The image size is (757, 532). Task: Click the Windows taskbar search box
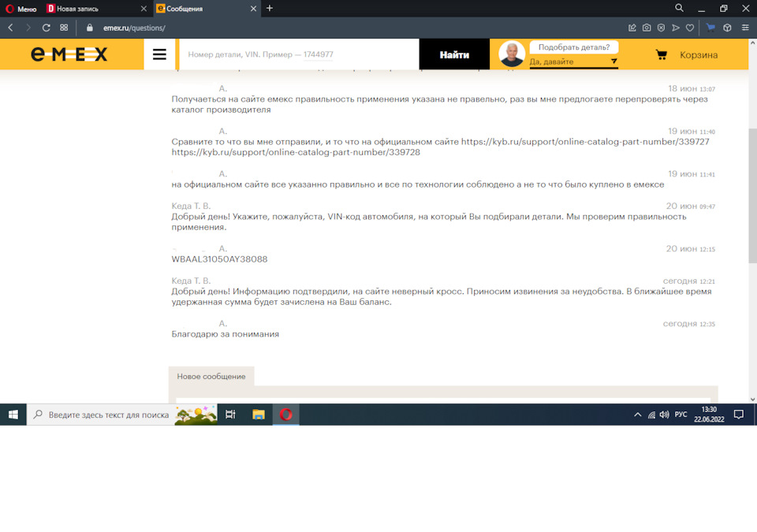(x=121, y=415)
